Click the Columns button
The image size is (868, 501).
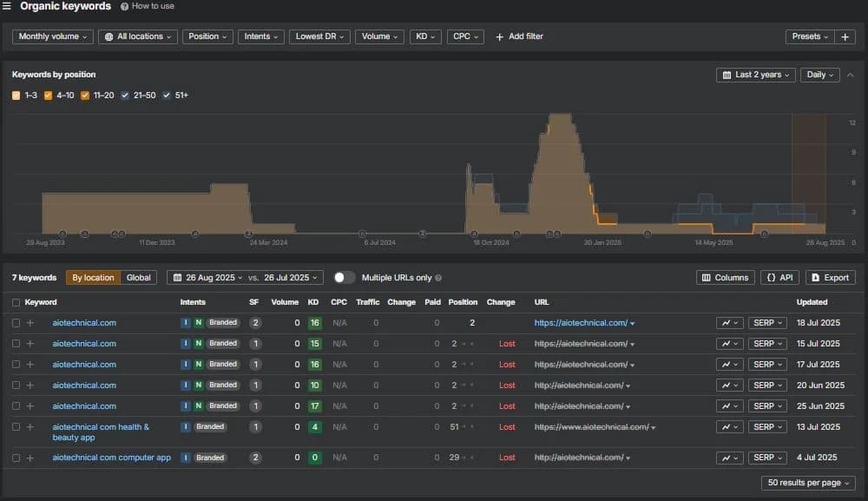click(x=725, y=278)
